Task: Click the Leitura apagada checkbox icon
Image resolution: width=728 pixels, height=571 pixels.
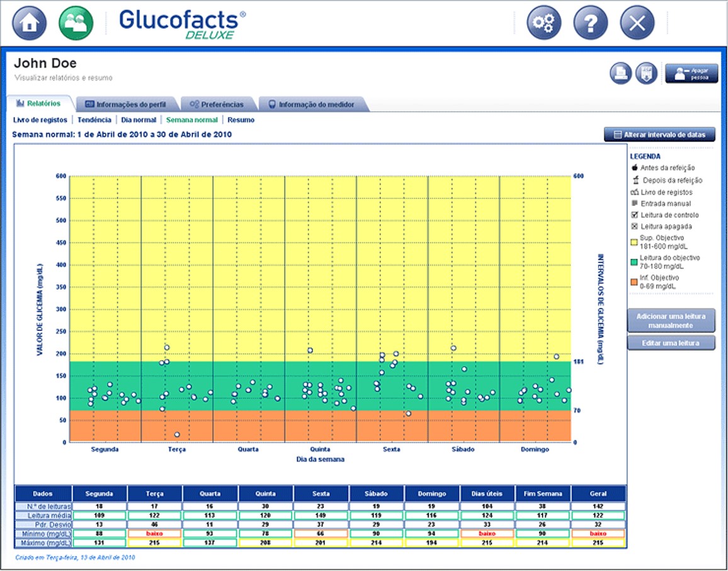Action: click(634, 226)
